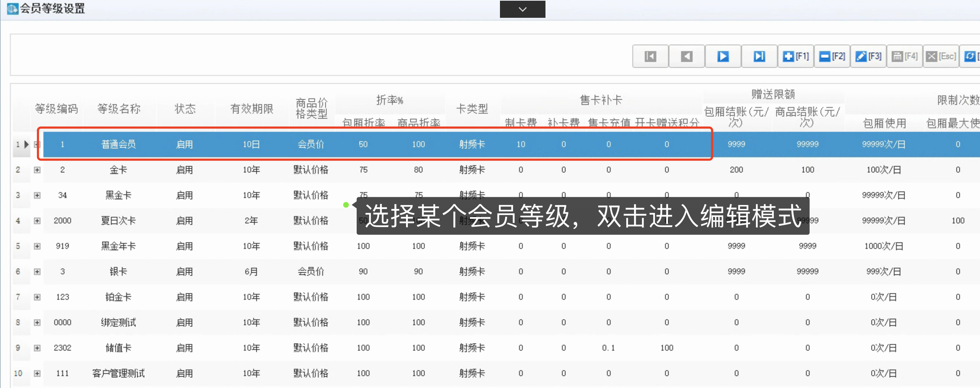Screen dimensions: 980x388
Task: Click the last record navigation icon
Action: coord(756,56)
